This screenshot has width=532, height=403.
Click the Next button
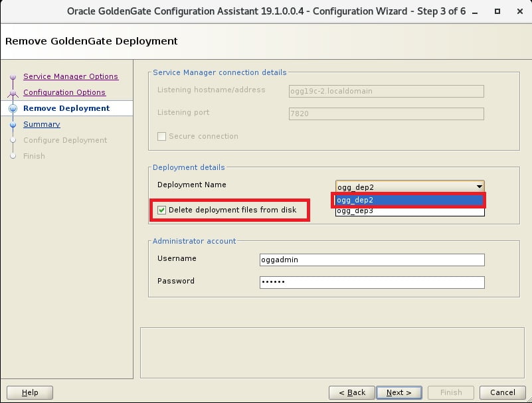pyautogui.click(x=399, y=392)
